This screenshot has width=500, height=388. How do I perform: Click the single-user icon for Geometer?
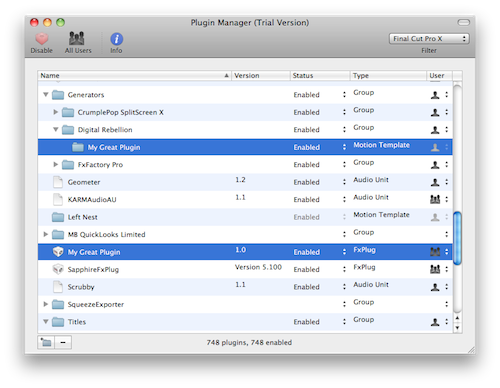tap(435, 182)
